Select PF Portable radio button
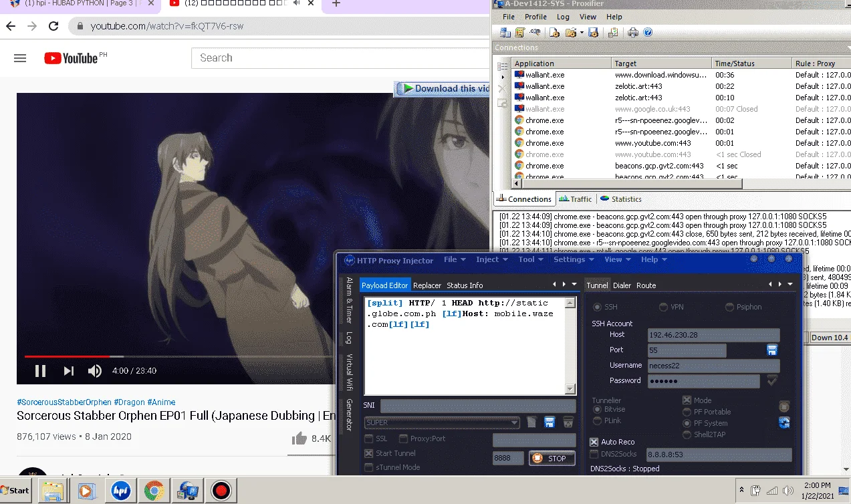 687,412
